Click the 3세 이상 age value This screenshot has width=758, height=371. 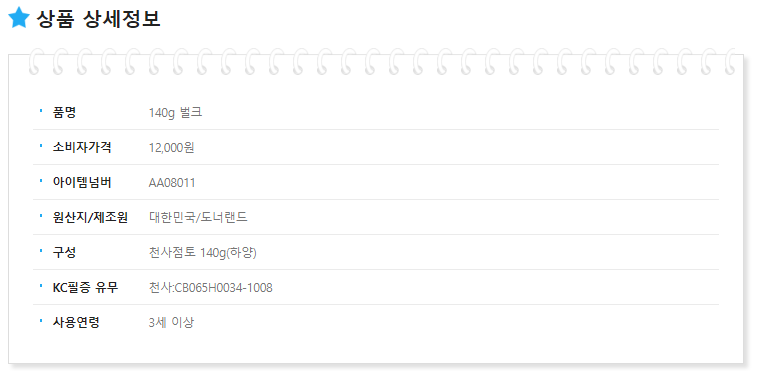pos(171,322)
